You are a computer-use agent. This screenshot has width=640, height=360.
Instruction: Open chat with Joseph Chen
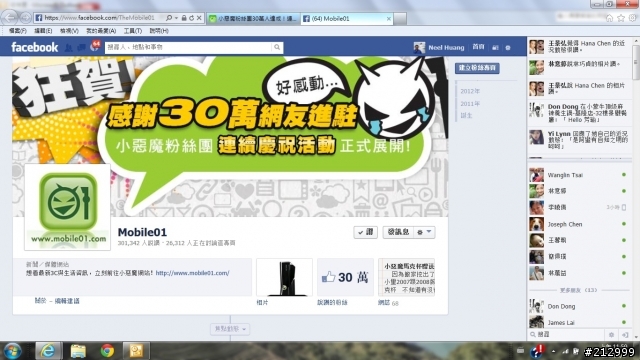[578, 224]
